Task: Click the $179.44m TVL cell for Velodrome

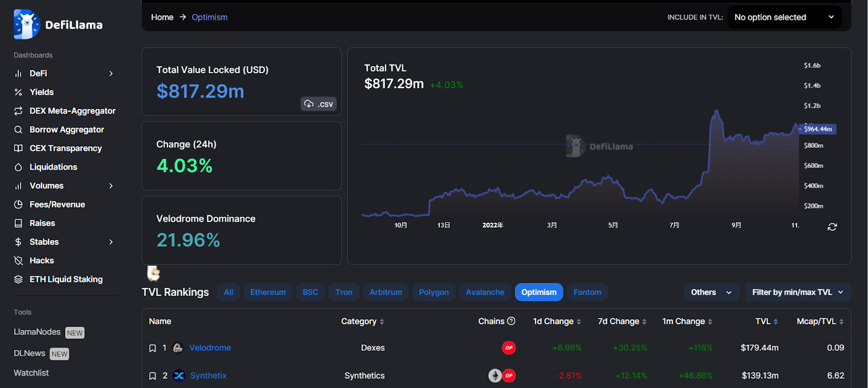Action: 759,348
